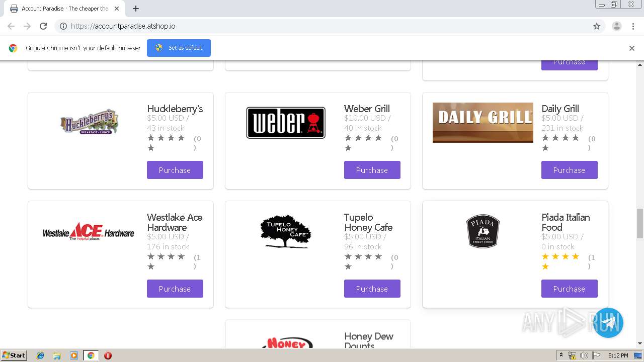
Task: Click the first rating star for Weber Grill
Action: pos(348,138)
